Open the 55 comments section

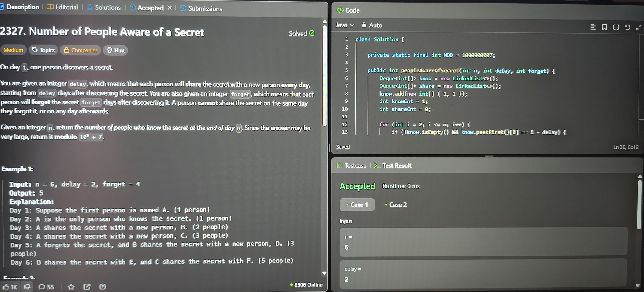tap(46, 287)
